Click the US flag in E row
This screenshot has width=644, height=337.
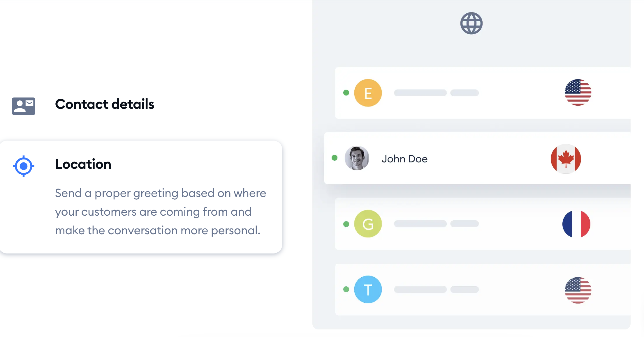(x=578, y=93)
